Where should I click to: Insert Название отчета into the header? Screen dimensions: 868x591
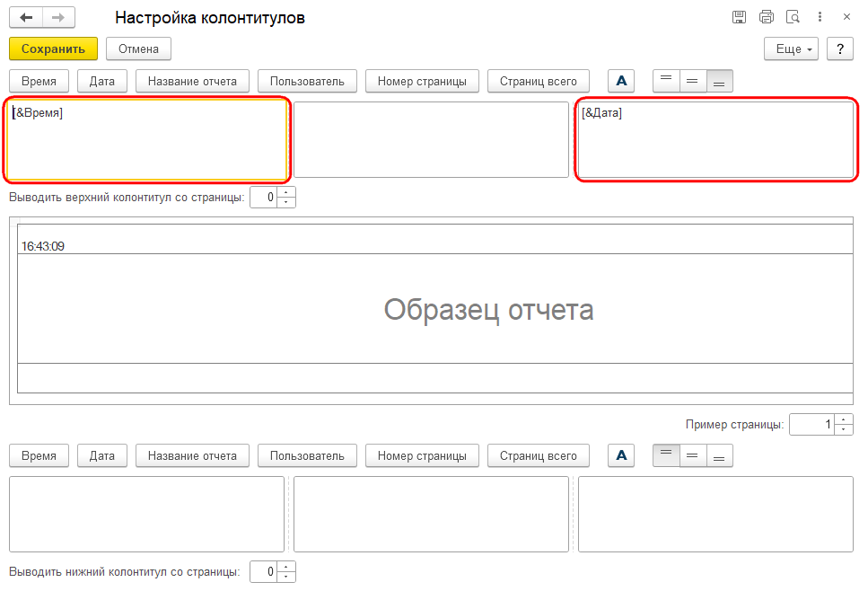192,82
